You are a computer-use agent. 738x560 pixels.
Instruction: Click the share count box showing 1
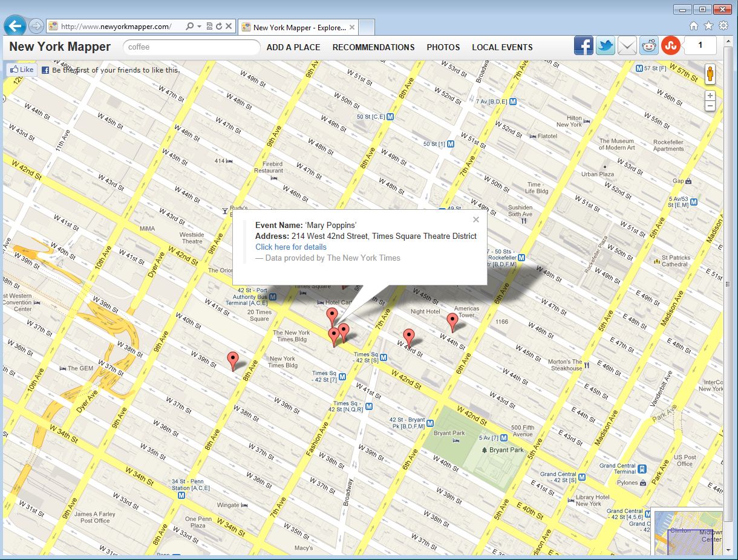coord(700,45)
